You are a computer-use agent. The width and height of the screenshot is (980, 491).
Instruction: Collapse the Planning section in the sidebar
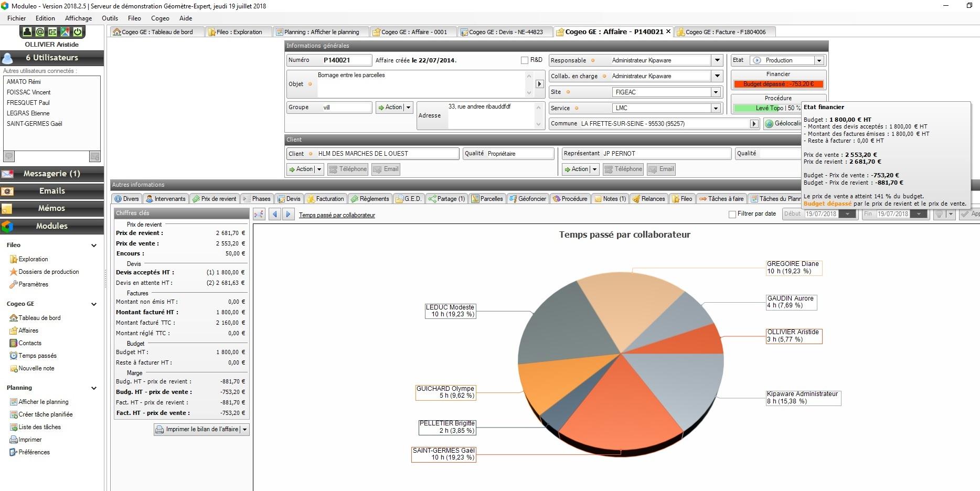[94, 388]
